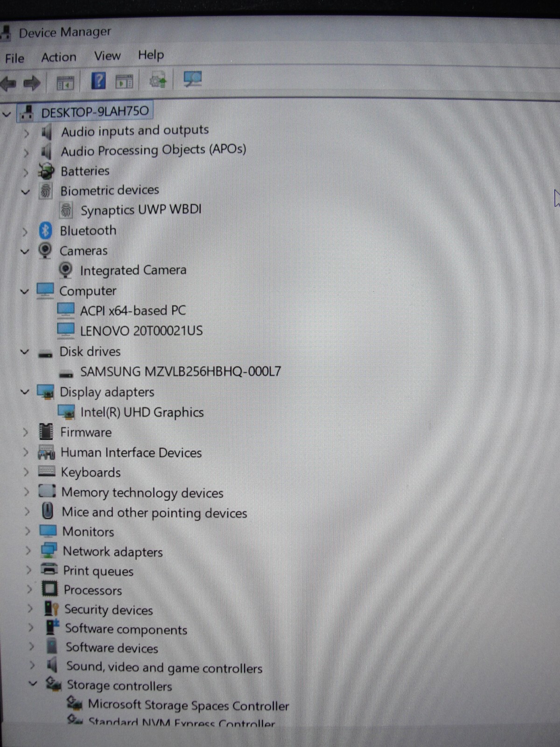Click the speaker icon beside Sound, video and game controllers
The width and height of the screenshot is (560, 747).
coord(52,665)
